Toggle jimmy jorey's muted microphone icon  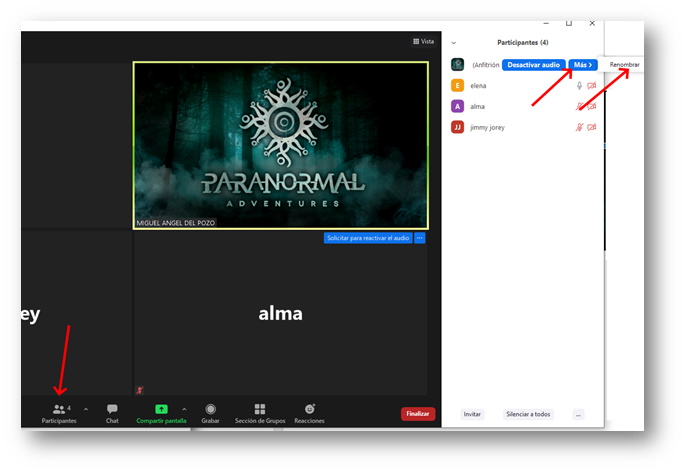(x=579, y=127)
